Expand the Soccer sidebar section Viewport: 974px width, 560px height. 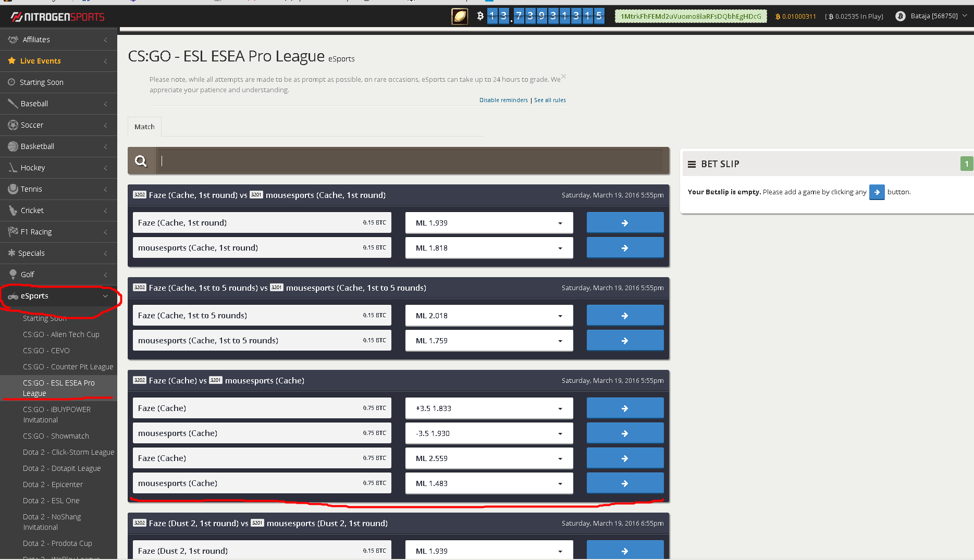tap(105, 126)
